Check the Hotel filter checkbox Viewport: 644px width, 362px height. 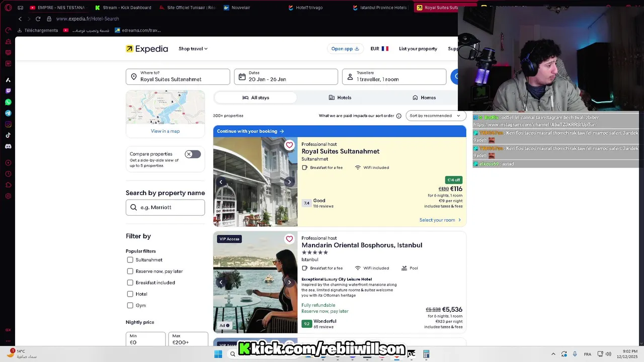tap(130, 294)
